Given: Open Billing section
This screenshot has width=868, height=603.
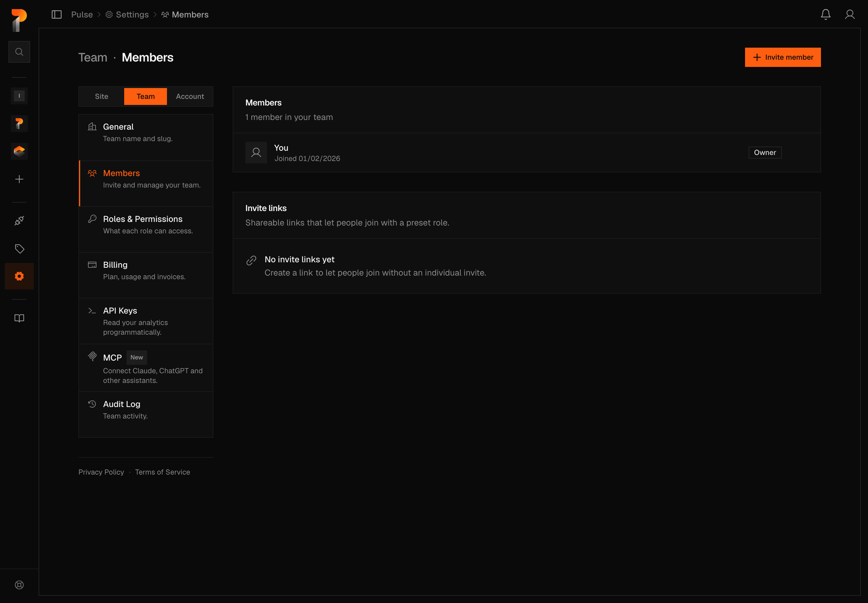Looking at the screenshot, I should coord(146,276).
